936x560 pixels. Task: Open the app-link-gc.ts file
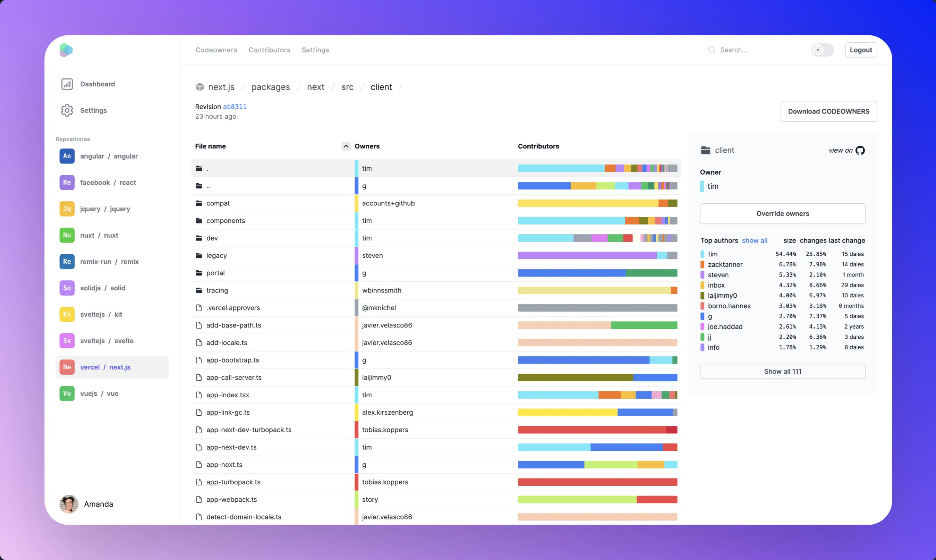pyautogui.click(x=228, y=412)
